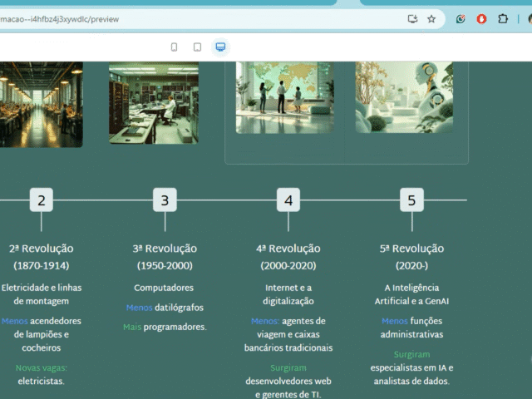This screenshot has width=532, height=399.
Task: Open the browser Extensions puzzle icon
Action: click(x=503, y=18)
